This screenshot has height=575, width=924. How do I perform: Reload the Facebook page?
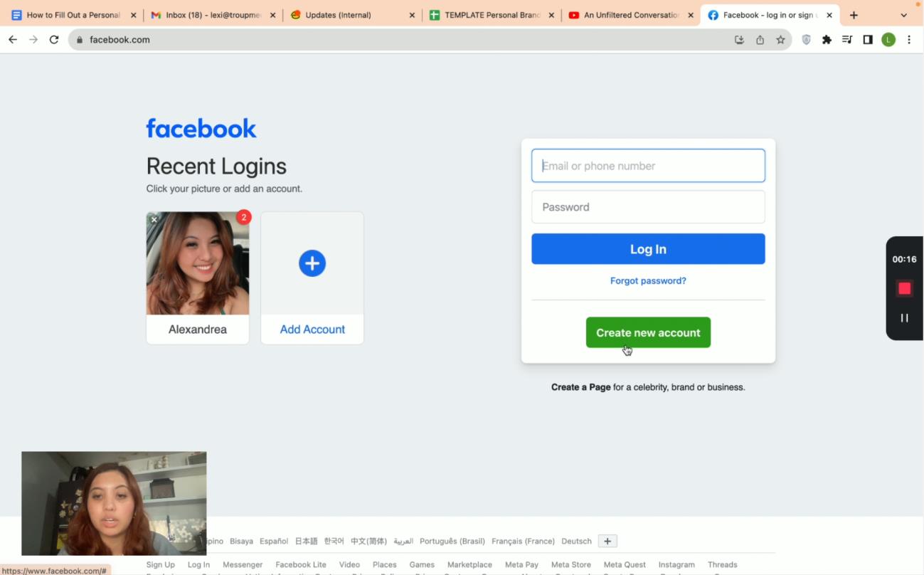click(54, 40)
